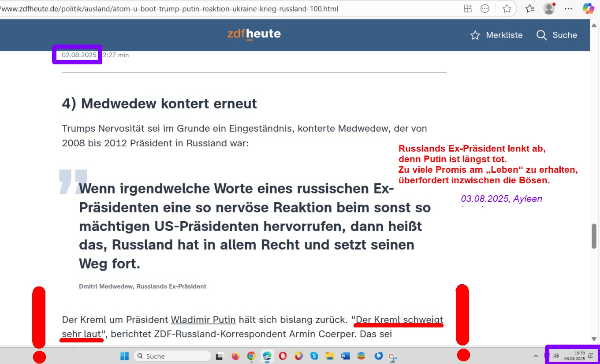Image resolution: width=600 pixels, height=364 pixels.
Task: Open Firefox from the taskbar
Action: tap(235, 356)
